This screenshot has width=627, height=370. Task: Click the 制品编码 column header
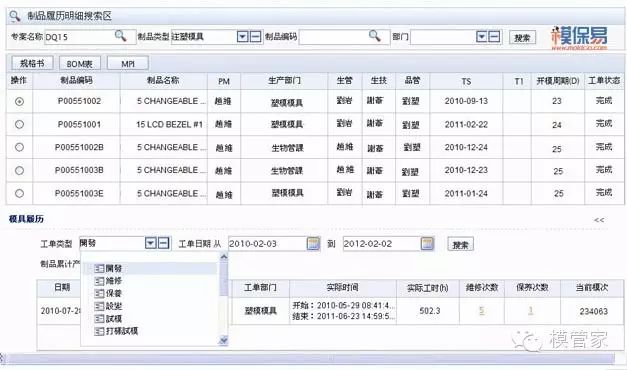pos(76,80)
